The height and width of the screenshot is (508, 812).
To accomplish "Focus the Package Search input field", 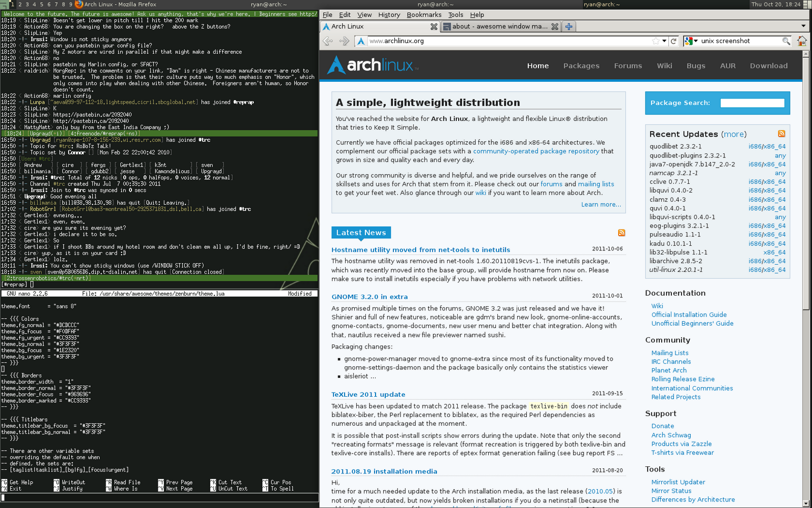I will pos(752,103).
